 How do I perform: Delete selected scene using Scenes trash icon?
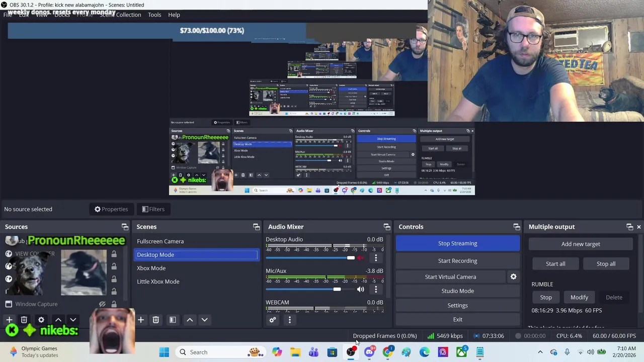(x=155, y=320)
